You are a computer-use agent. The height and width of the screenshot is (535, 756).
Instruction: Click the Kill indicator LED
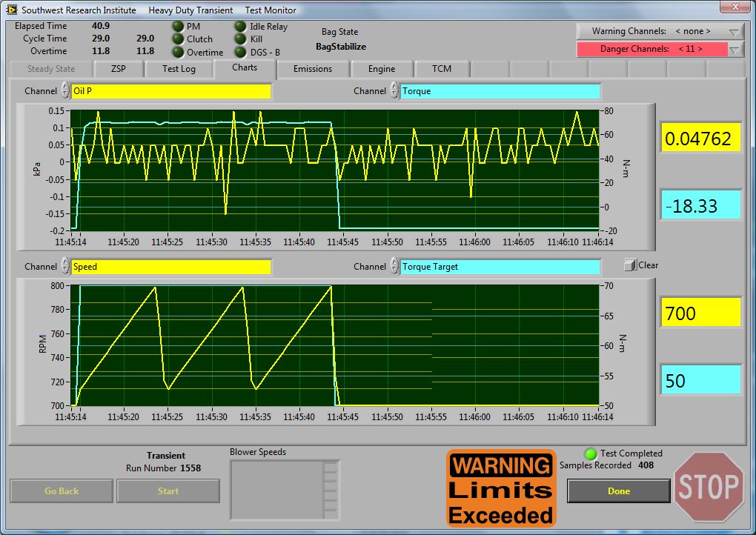[x=241, y=39]
